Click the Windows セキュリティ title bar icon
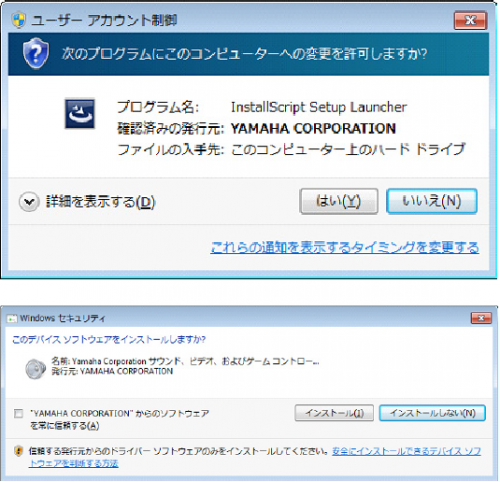 [x=12, y=319]
